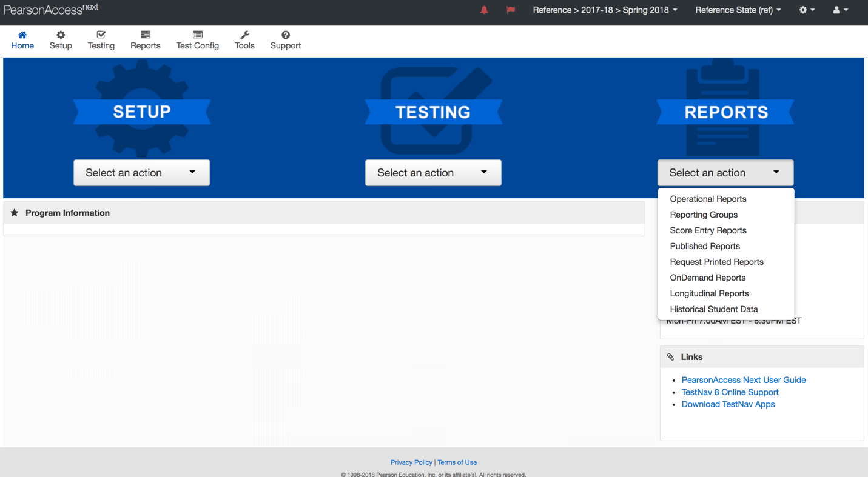Choose Published Reports menu entry
868x477 pixels.
[x=705, y=246]
